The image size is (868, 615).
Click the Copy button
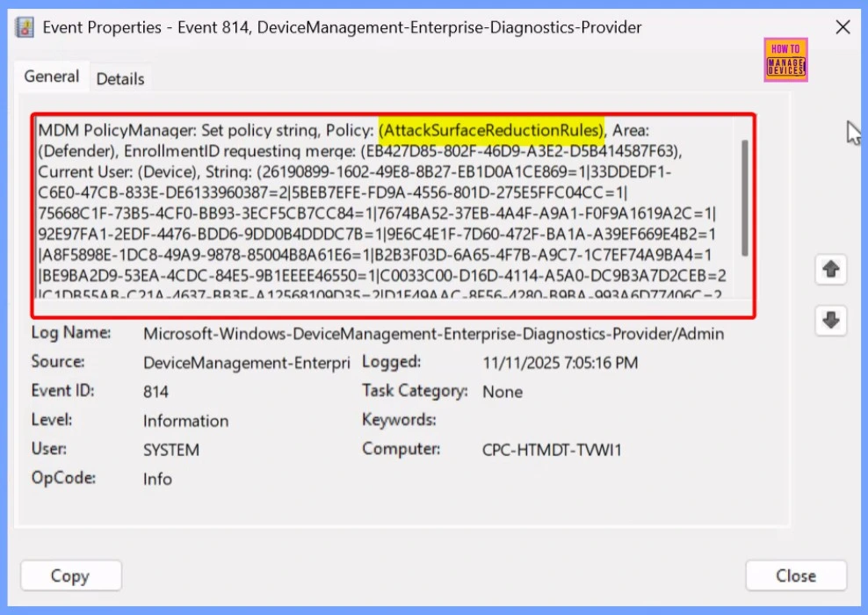click(70, 575)
